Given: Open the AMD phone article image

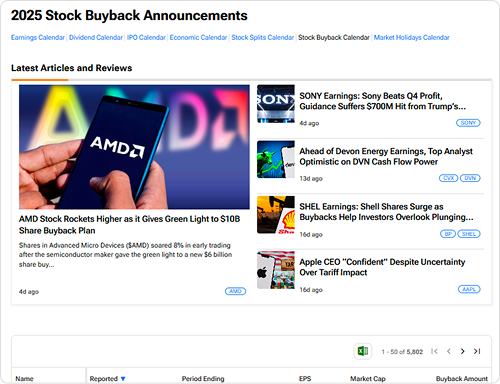Looking at the screenshot, I should [134, 147].
